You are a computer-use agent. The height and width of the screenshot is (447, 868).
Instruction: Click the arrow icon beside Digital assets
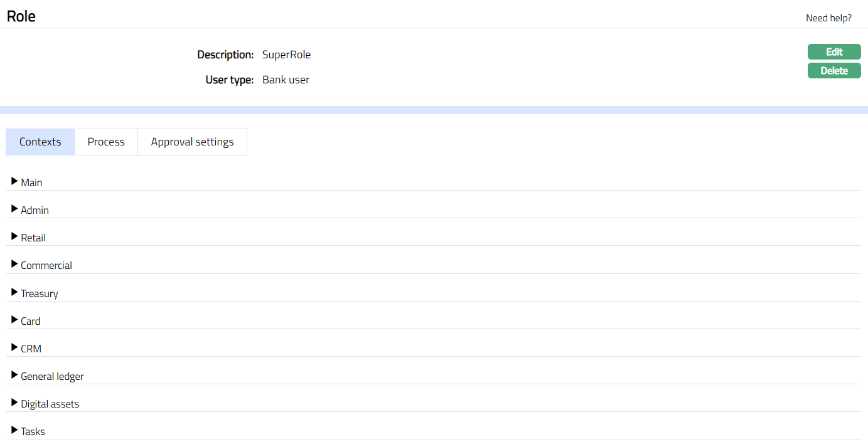click(x=15, y=403)
